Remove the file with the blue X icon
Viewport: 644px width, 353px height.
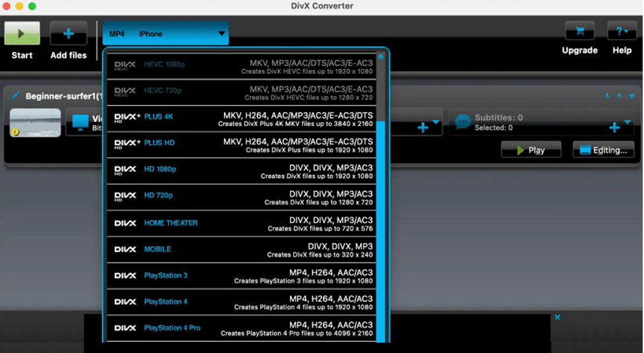(x=631, y=96)
